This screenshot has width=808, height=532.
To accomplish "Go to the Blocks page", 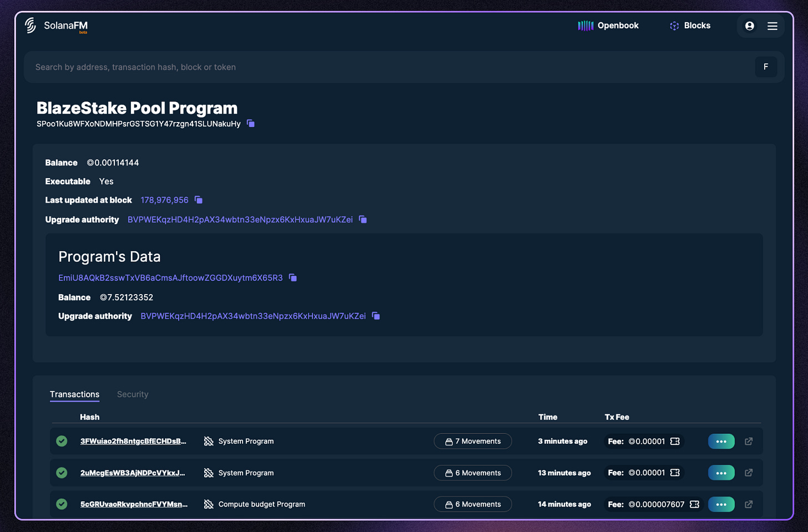I will coord(690,26).
